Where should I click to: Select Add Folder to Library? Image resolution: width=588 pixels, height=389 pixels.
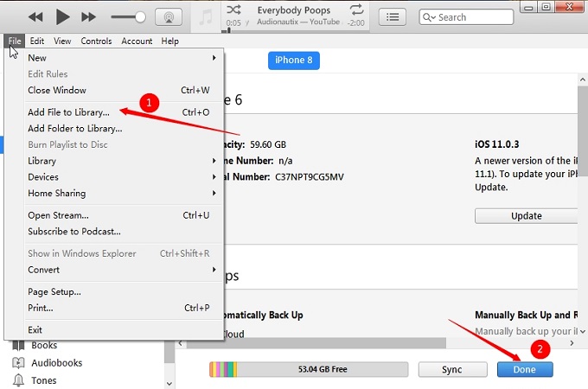point(122,129)
